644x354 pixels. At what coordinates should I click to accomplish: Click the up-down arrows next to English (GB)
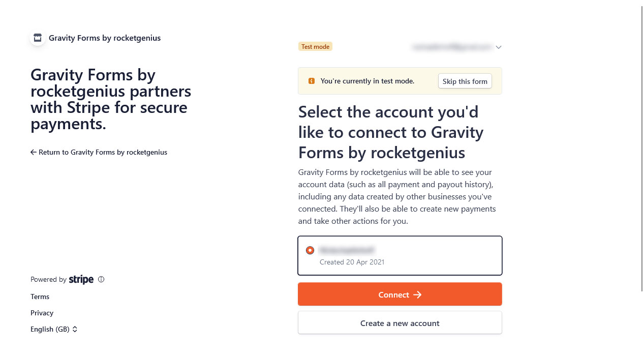coord(75,329)
